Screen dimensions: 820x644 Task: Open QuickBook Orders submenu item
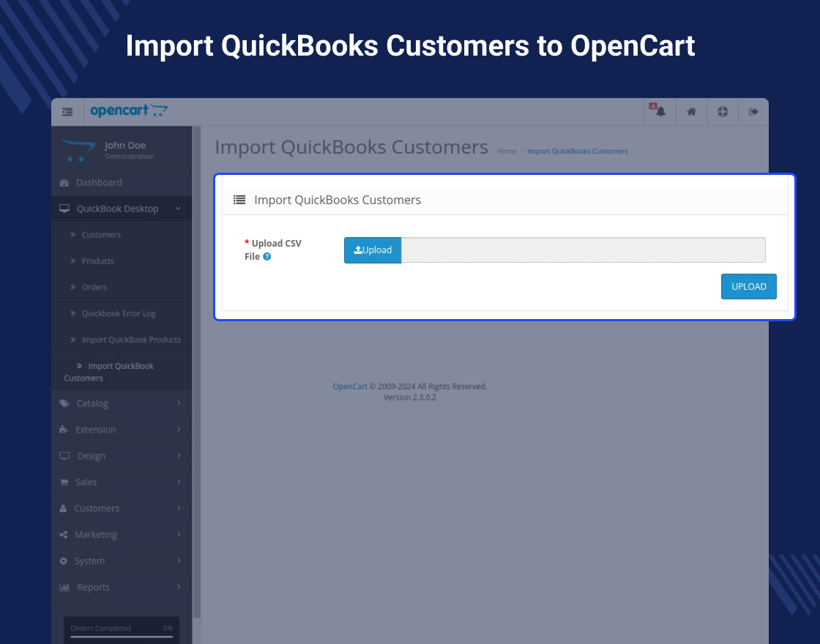tap(122, 287)
